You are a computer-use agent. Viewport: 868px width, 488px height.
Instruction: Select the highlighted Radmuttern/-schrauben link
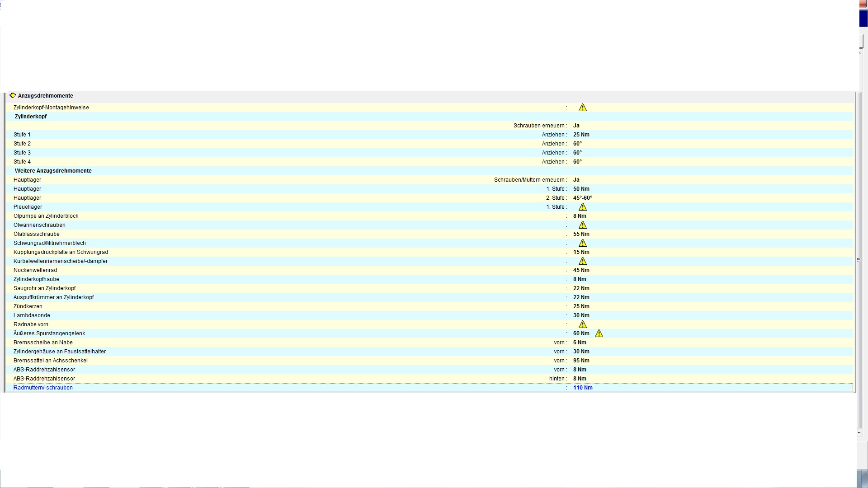point(43,388)
